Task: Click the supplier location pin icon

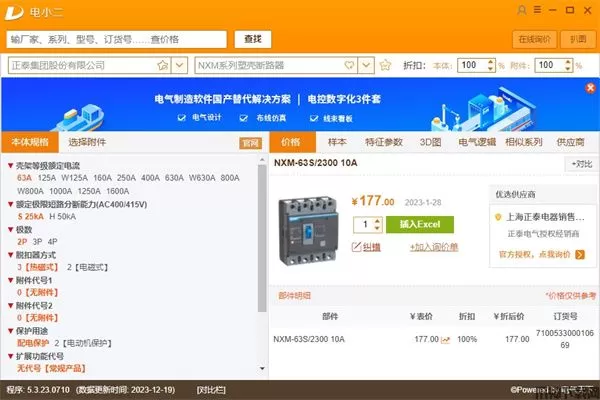Action: click(x=498, y=217)
